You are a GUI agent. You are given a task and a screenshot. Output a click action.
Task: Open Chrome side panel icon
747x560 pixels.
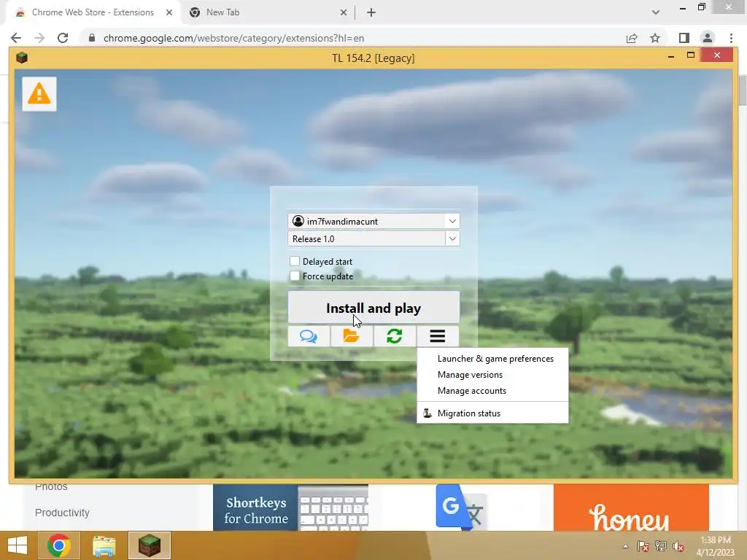pos(684,38)
